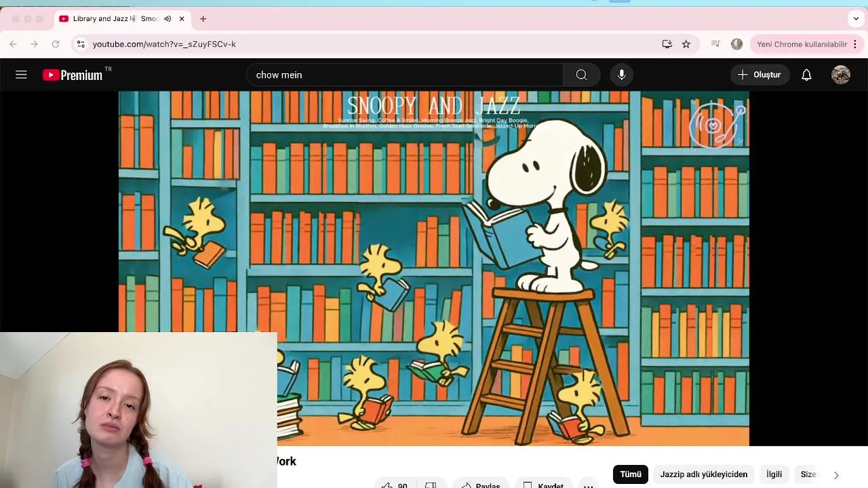The height and width of the screenshot is (488, 868).
Task: Go forward in browser history
Action: [x=34, y=44]
